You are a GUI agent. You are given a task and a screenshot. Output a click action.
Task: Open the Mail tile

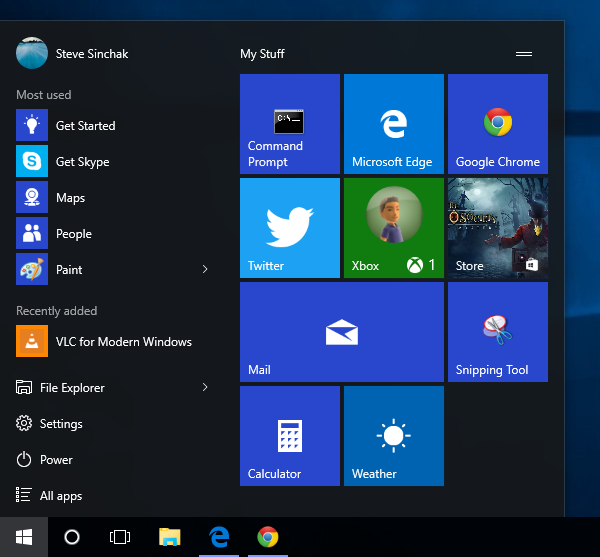point(341,332)
